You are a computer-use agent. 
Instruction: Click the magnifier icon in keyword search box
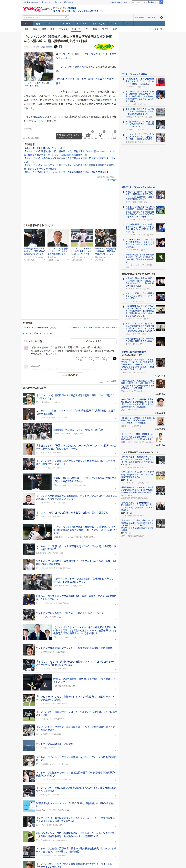pyautogui.click(x=66, y=18)
